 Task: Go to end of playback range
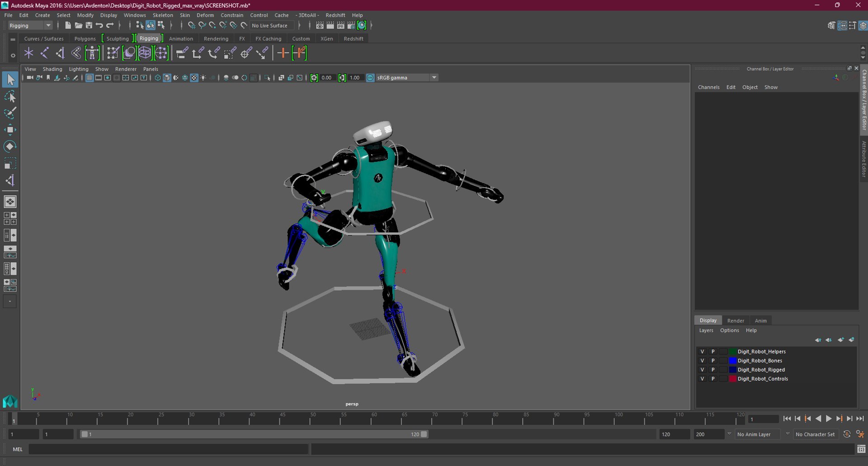pyautogui.click(x=860, y=419)
